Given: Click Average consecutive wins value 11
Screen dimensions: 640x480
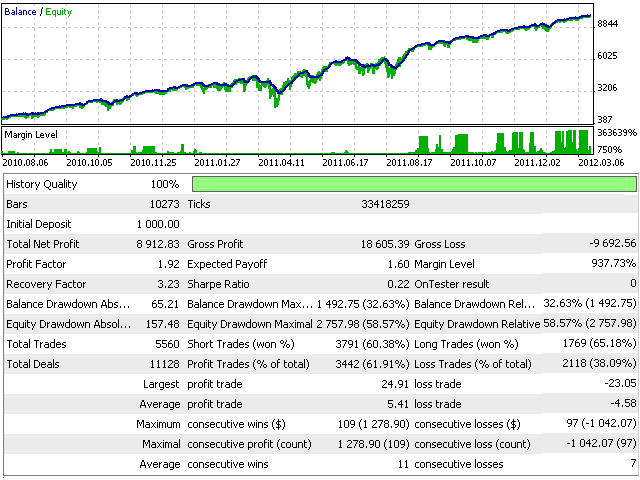Looking at the screenshot, I should coord(404,464).
